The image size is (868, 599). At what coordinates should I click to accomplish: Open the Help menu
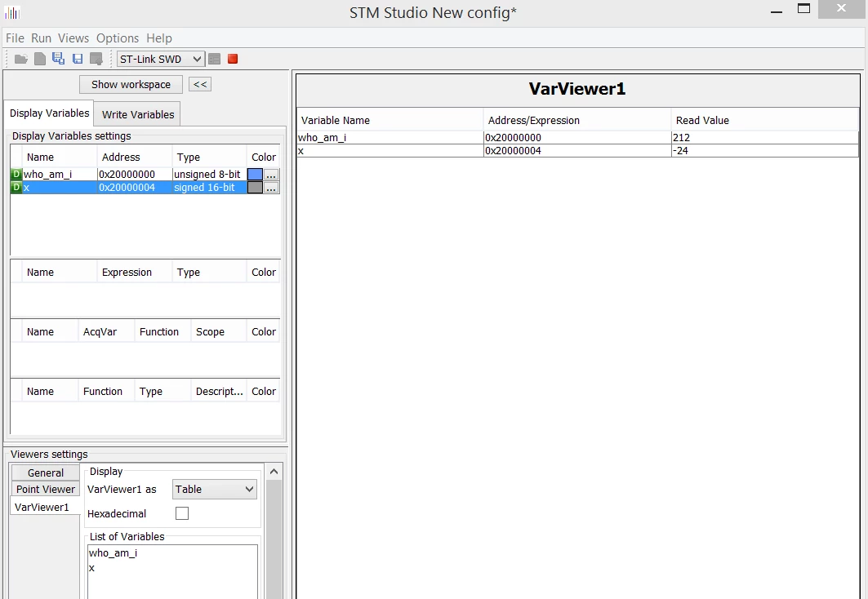pyautogui.click(x=159, y=38)
